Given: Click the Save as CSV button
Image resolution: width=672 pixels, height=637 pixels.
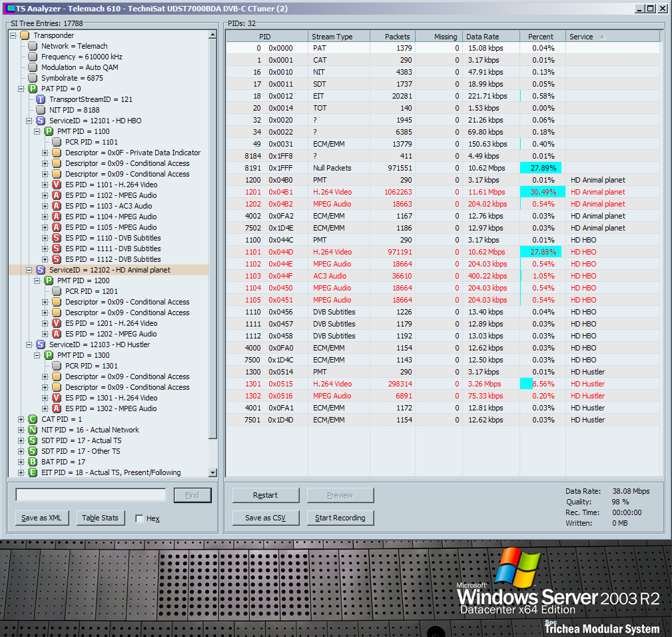Looking at the screenshot, I should click(266, 518).
